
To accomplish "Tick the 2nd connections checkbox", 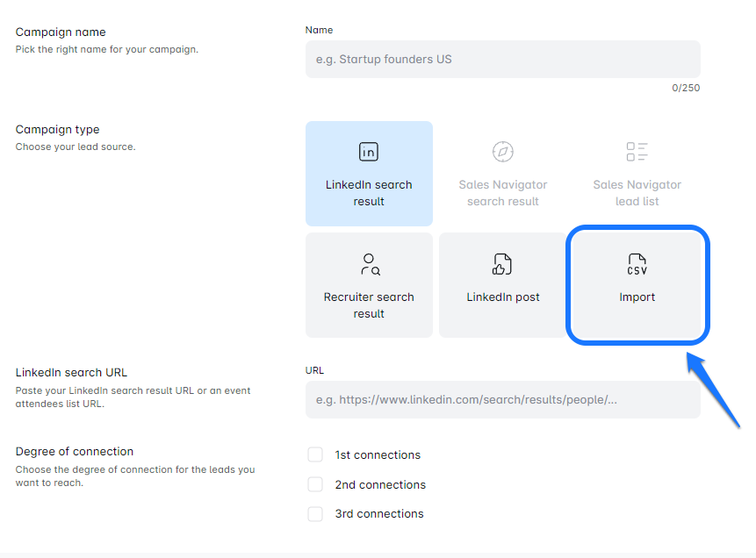I will (x=315, y=484).
